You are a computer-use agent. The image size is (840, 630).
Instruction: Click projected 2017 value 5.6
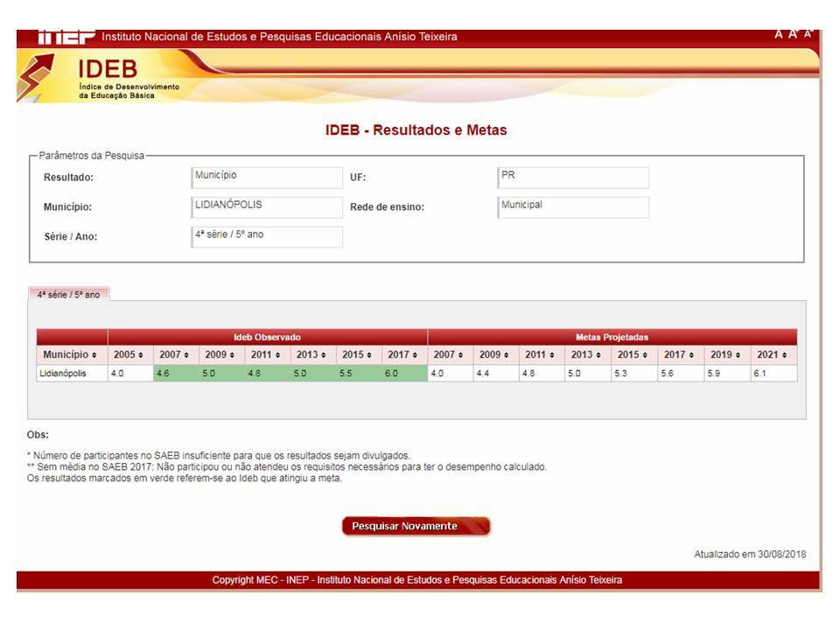(x=682, y=374)
